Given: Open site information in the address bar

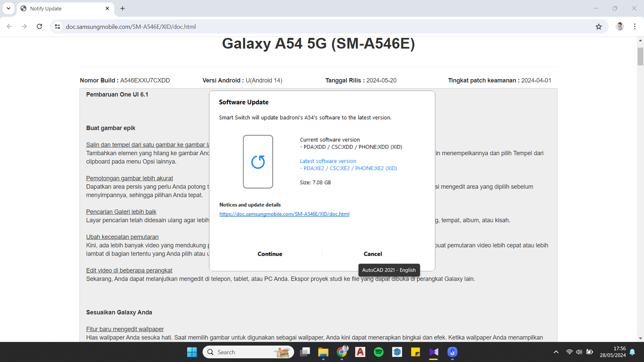Looking at the screenshot, I should 57,26.
